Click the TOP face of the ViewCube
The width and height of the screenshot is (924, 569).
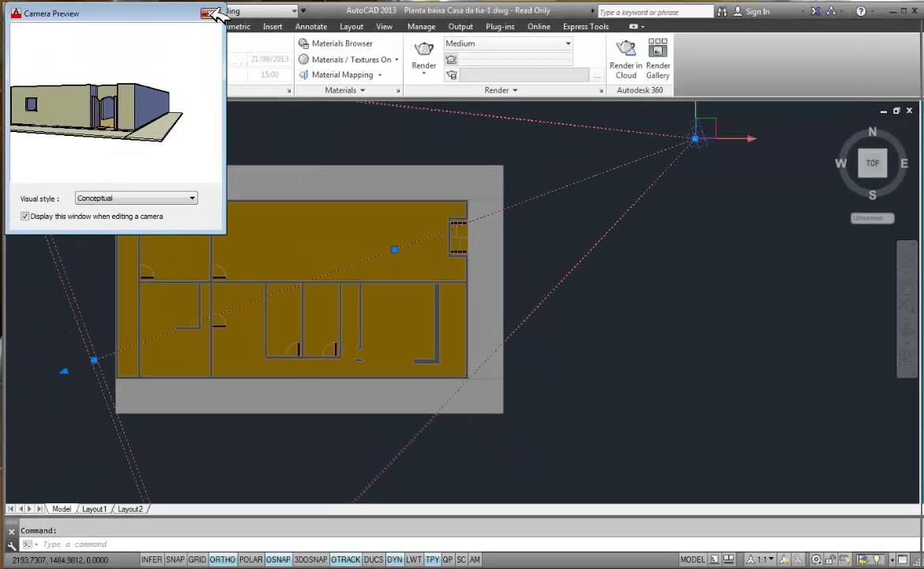872,164
